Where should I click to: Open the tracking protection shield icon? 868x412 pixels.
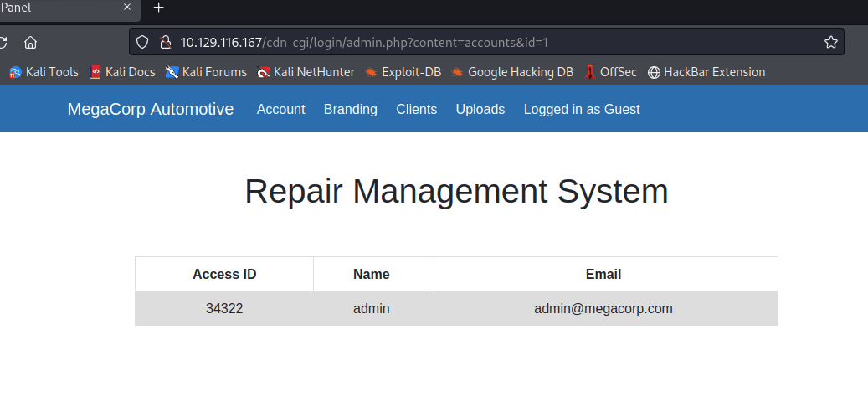(142, 42)
